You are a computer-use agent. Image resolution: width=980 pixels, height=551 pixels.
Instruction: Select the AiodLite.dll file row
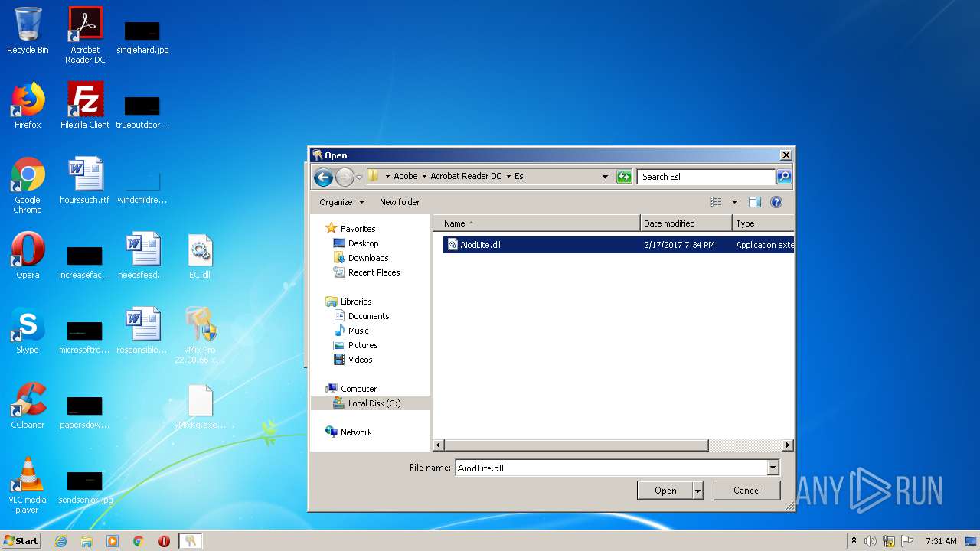click(618, 245)
